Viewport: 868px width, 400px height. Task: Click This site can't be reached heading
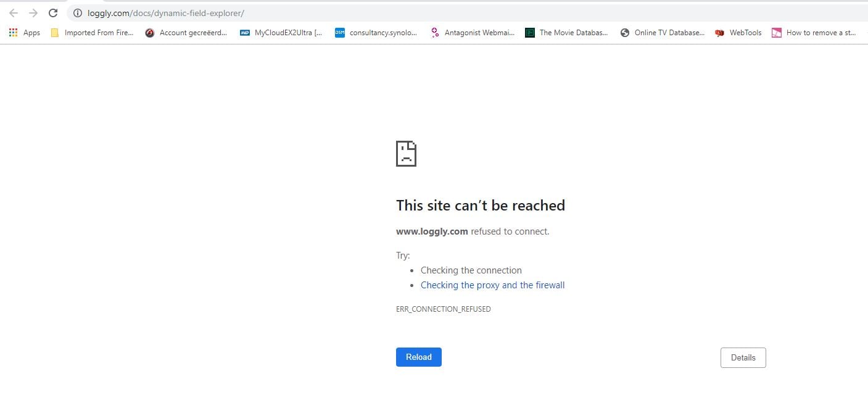[481, 206]
